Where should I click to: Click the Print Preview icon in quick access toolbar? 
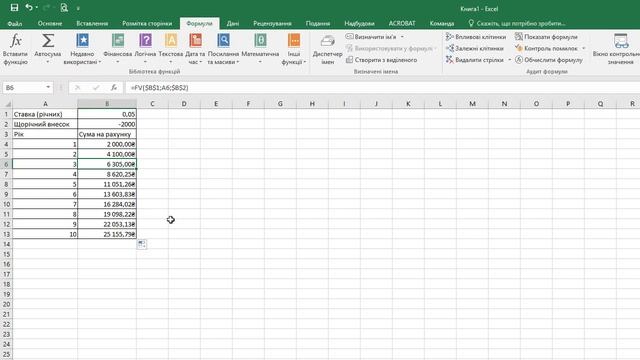click(64, 7)
